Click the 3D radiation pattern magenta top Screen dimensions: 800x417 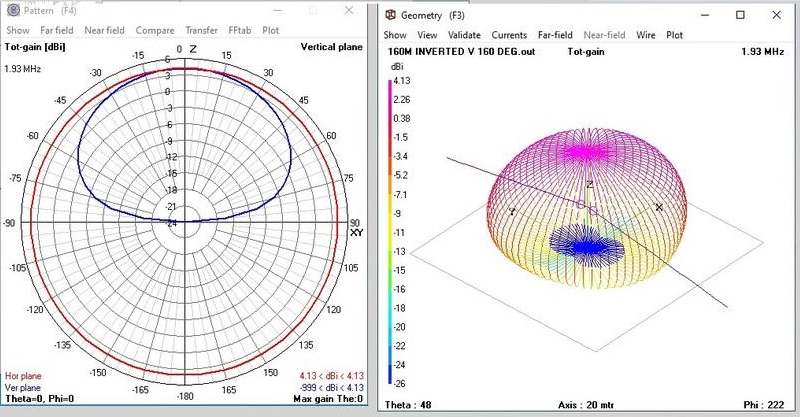pyautogui.click(x=590, y=152)
